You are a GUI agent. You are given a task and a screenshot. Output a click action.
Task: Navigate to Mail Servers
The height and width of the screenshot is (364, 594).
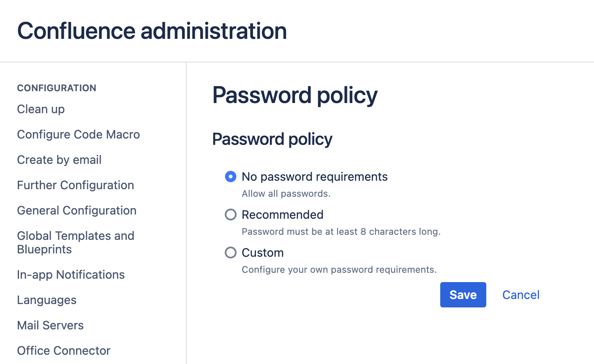pyautogui.click(x=50, y=326)
